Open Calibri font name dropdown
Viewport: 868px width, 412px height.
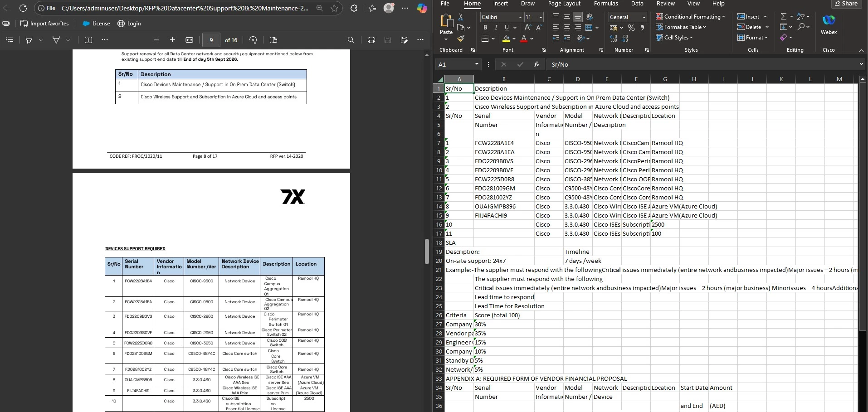[x=520, y=17]
